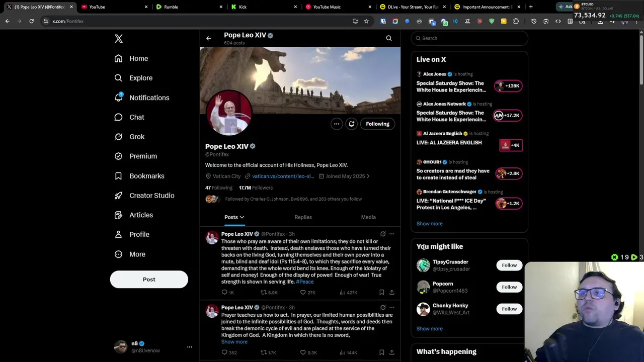Follow Chonky Honky

[x=509, y=309]
